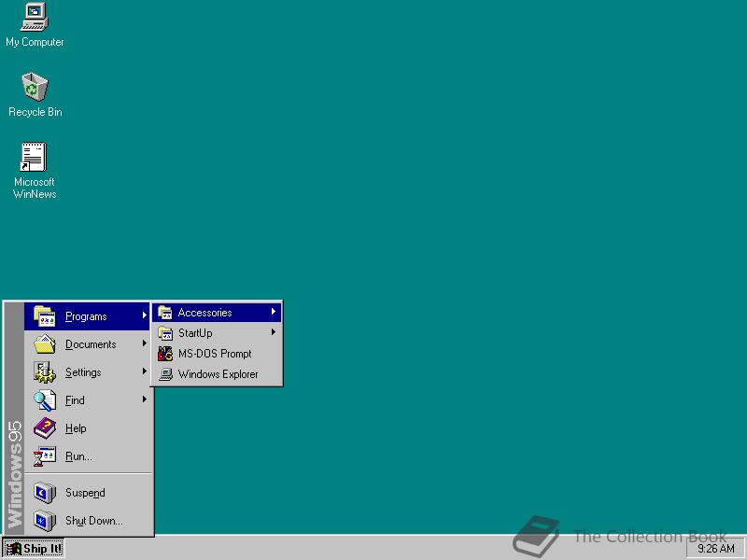
Task: Launch Windows Explorer label in Programs submenu
Action: [x=218, y=374]
